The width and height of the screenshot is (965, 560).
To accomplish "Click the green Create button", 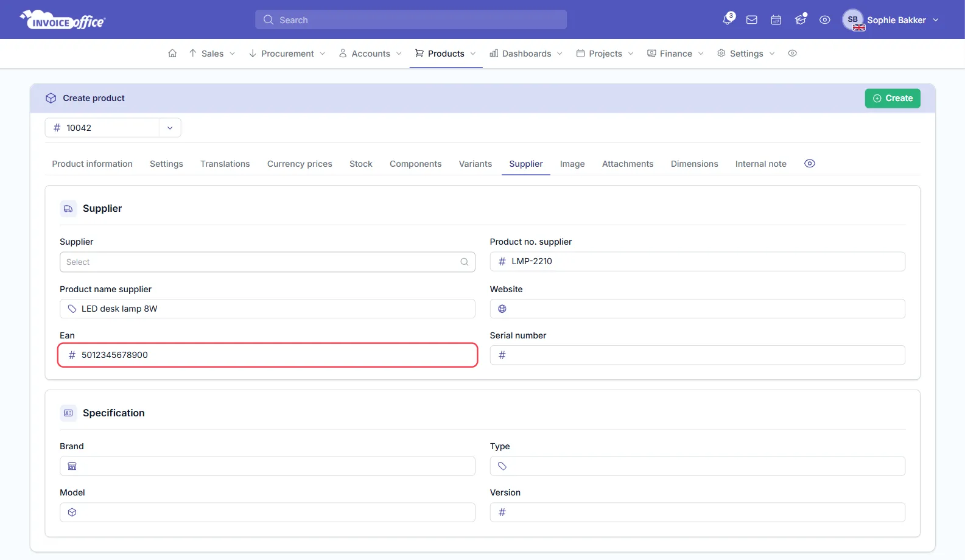I will [x=893, y=98].
